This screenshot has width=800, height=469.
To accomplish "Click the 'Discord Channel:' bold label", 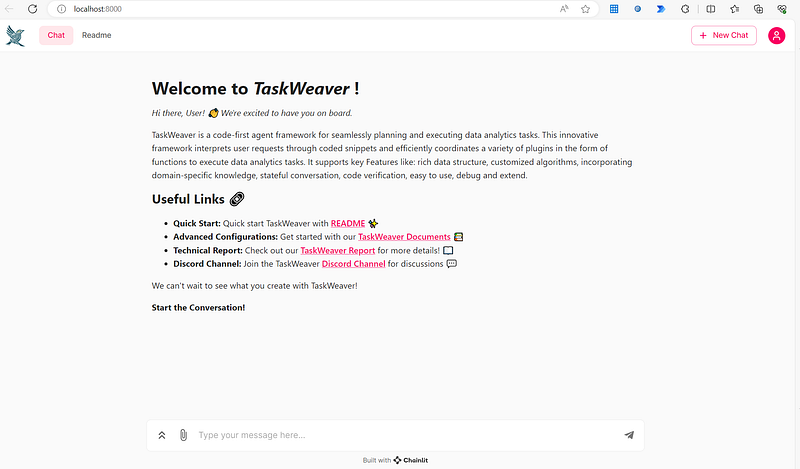I will pyautogui.click(x=207, y=264).
